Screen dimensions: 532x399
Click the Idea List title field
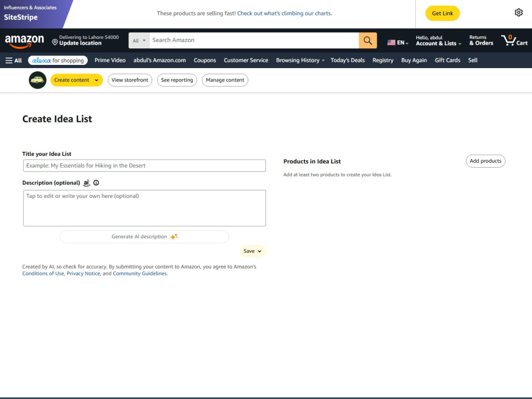[x=145, y=165]
